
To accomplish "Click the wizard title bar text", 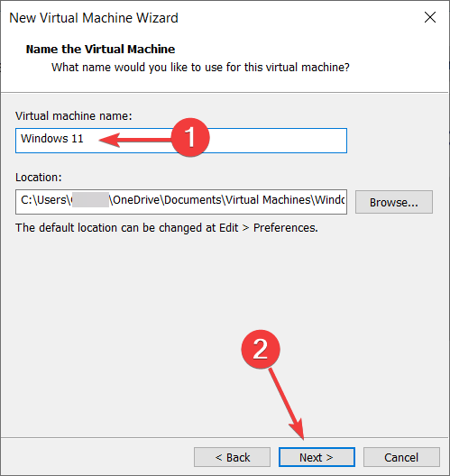I will tap(94, 18).
